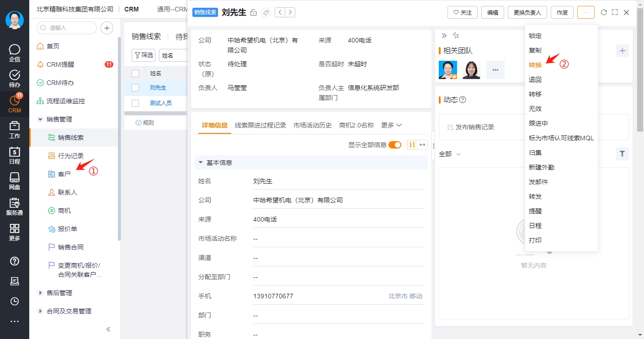Click the tag icon next to 刘先生
Viewport: 644px width, 339px height.
tap(266, 13)
